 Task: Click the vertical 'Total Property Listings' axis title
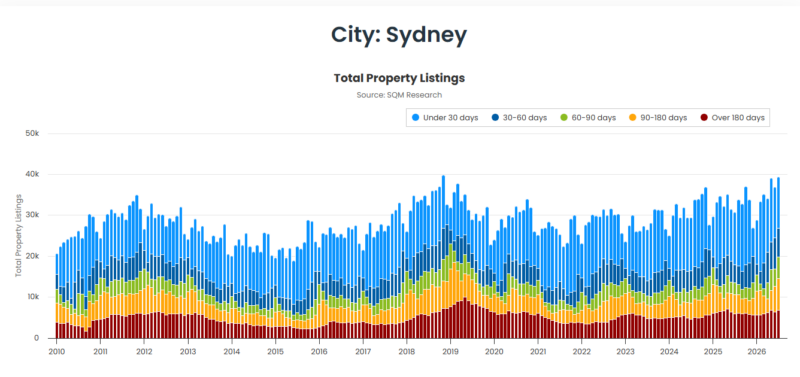(x=18, y=235)
